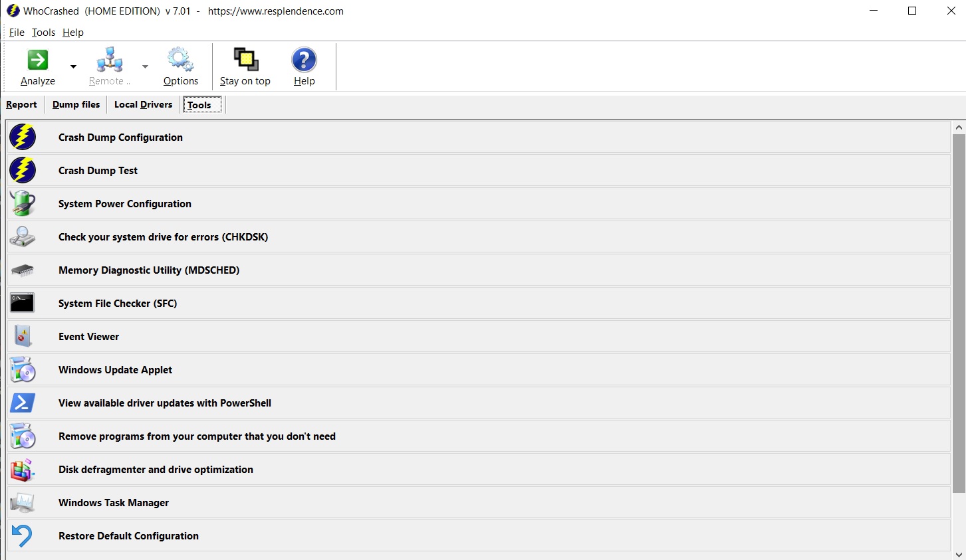Toggle the Stay on top icon

click(246, 60)
